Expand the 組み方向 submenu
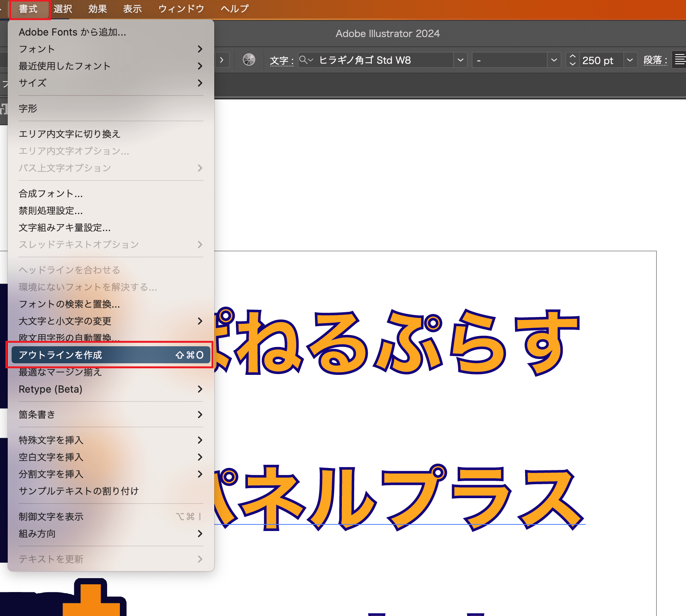Viewport: 686px width, 616px height. (x=110, y=534)
